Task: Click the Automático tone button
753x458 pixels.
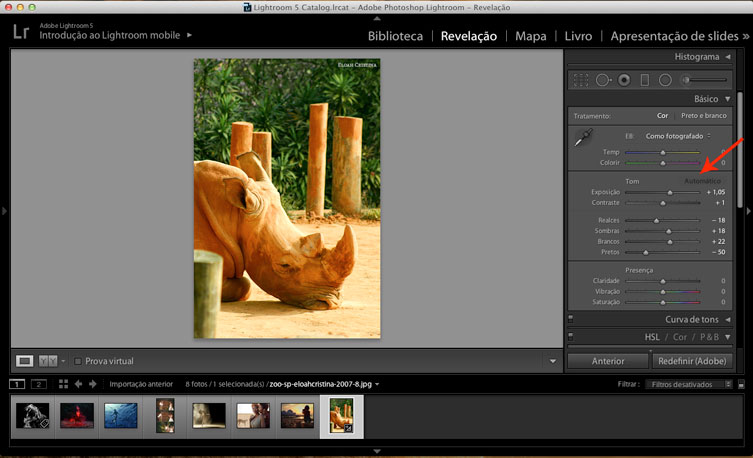Action: pos(703,181)
